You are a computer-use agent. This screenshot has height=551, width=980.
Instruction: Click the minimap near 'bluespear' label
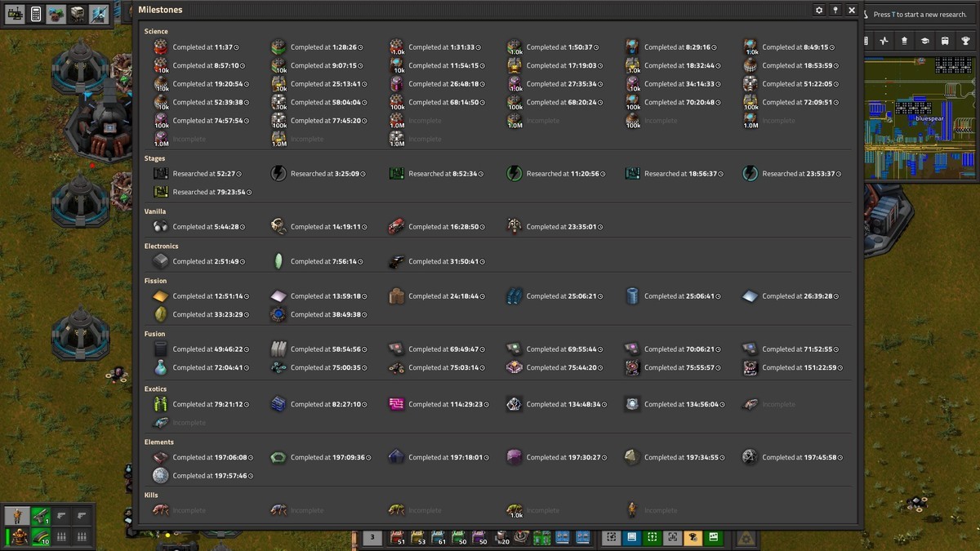tap(929, 118)
